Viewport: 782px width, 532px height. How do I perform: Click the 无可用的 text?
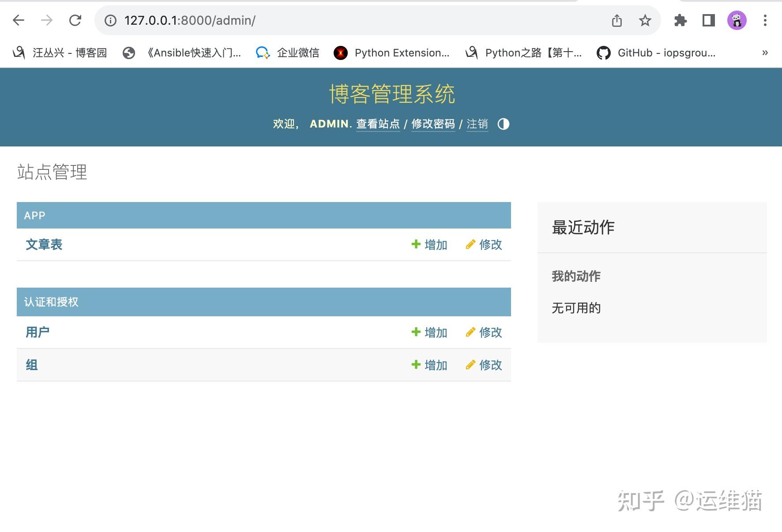click(576, 308)
